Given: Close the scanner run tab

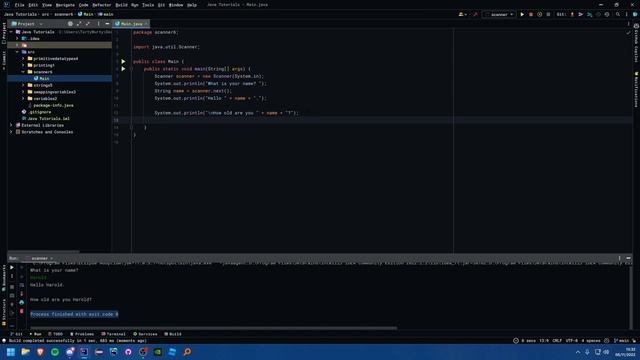Looking at the screenshot, I should coord(51,258).
